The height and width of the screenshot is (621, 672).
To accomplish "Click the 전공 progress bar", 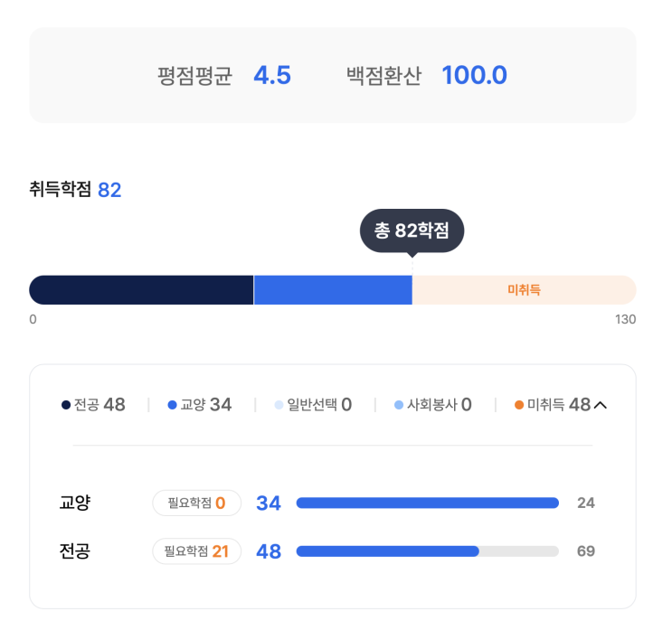I will (x=427, y=551).
